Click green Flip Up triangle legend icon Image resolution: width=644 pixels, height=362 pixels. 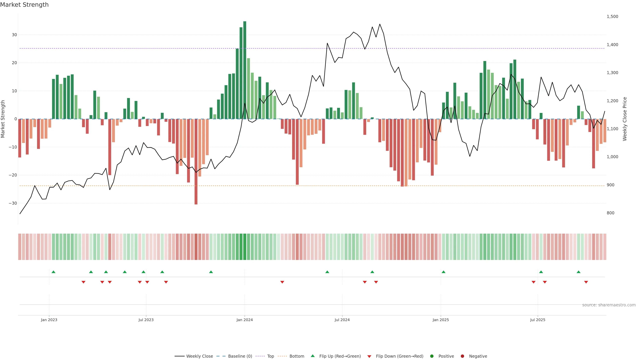coord(312,356)
